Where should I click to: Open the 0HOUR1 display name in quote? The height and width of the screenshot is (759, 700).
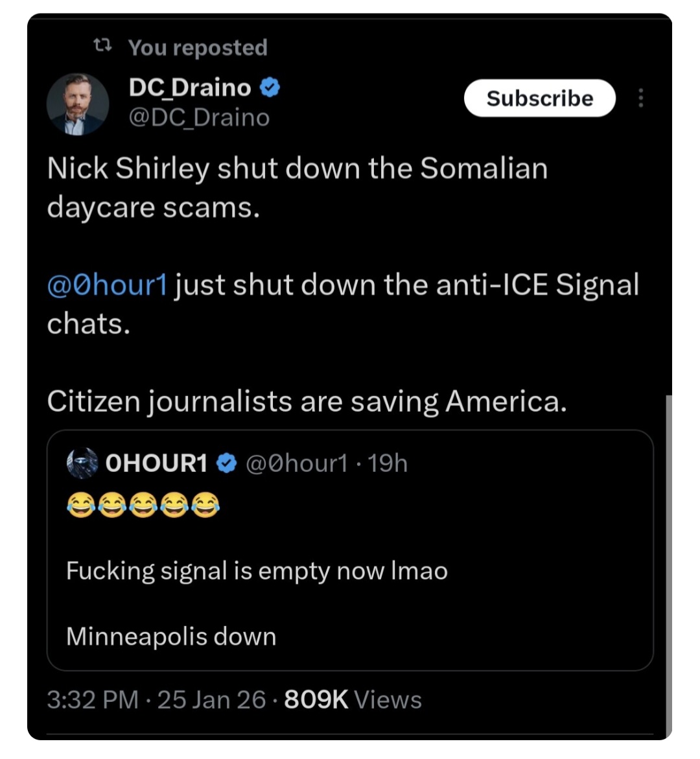[x=156, y=463]
